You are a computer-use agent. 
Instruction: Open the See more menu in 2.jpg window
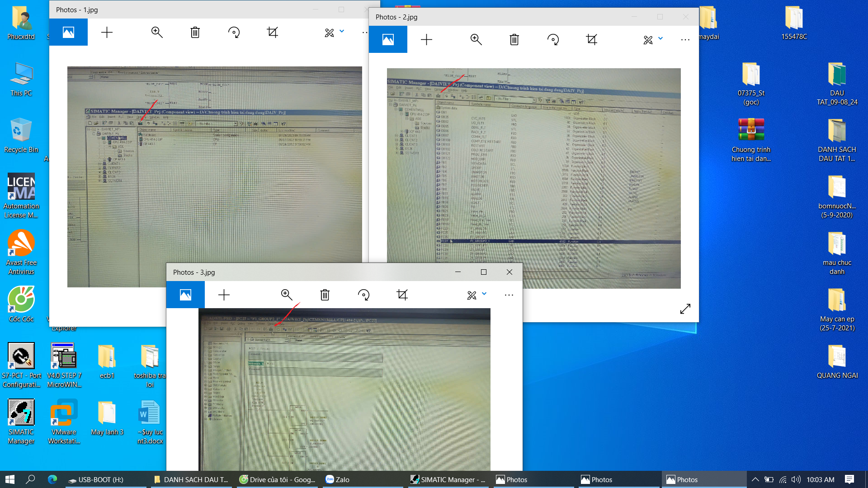point(685,40)
